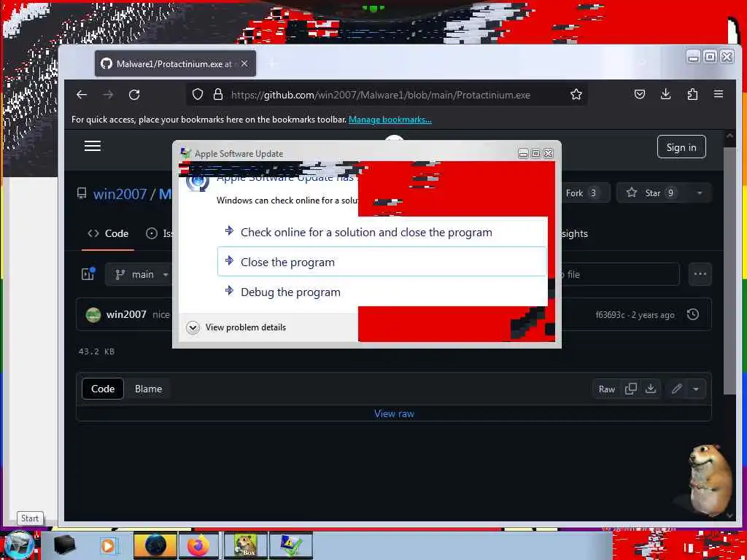Switch to the Issues tab
Screen dimensions: 747x560
(x=159, y=233)
